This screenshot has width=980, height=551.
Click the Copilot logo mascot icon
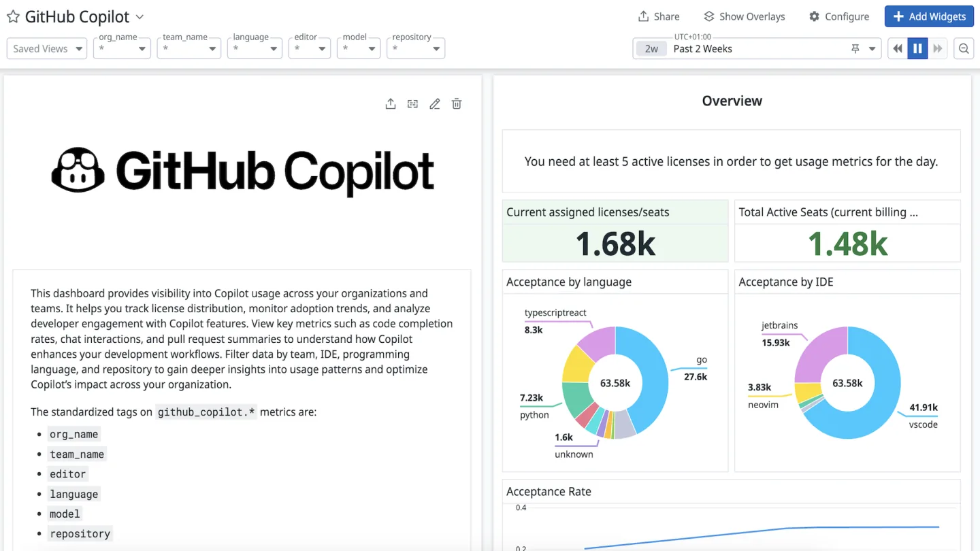point(78,170)
